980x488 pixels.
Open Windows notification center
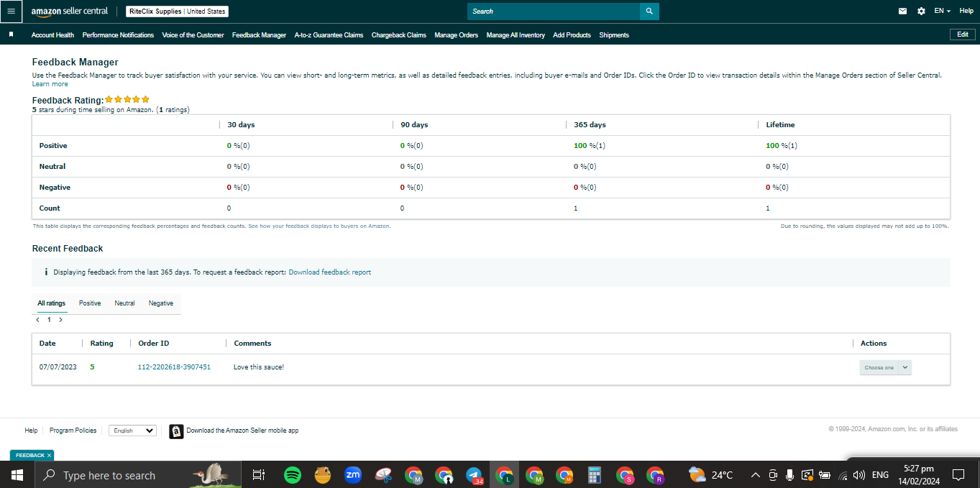pyautogui.click(x=958, y=475)
